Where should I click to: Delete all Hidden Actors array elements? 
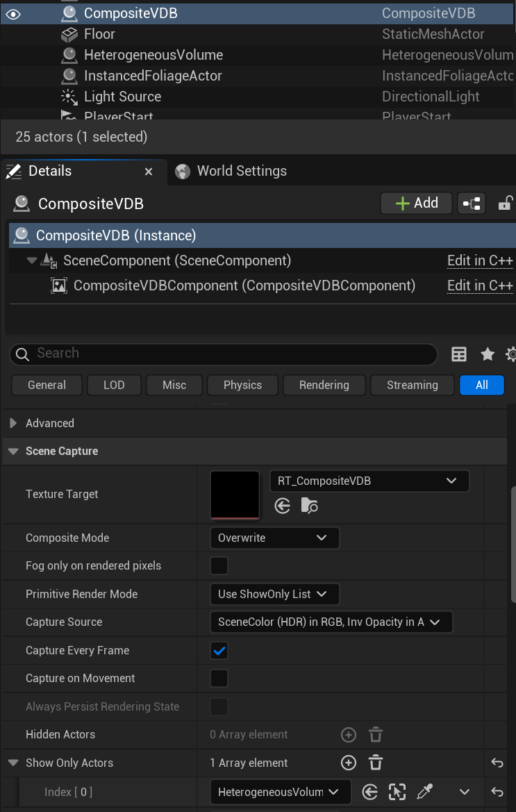tap(375, 735)
